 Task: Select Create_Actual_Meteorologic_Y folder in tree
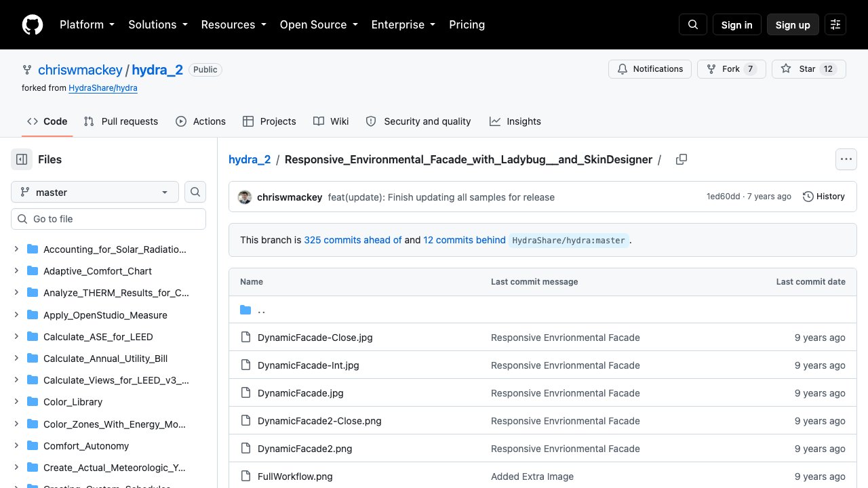point(115,468)
